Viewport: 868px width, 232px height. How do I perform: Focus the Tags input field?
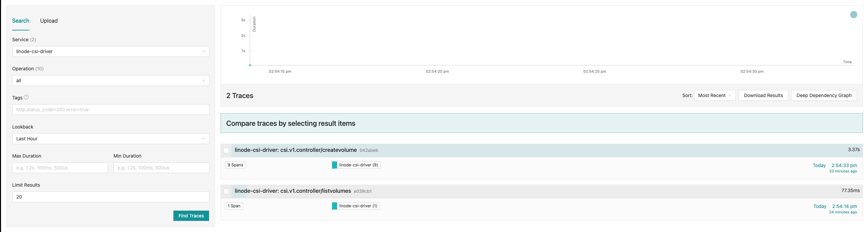[110, 110]
